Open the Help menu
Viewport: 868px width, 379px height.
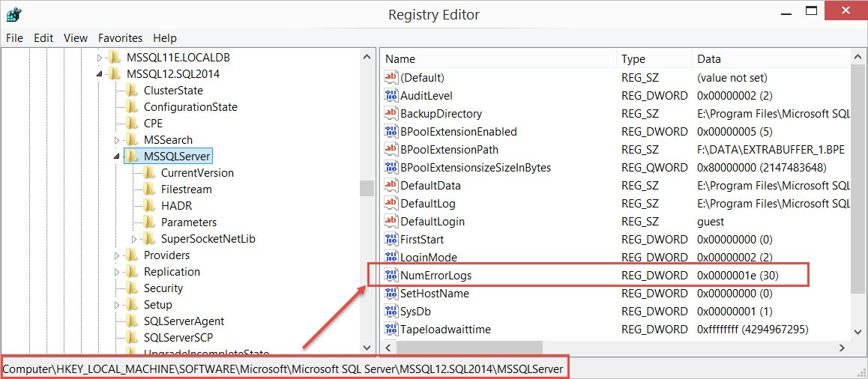[165, 38]
